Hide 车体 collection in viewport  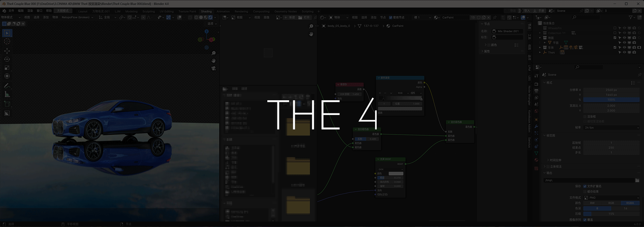625,48
